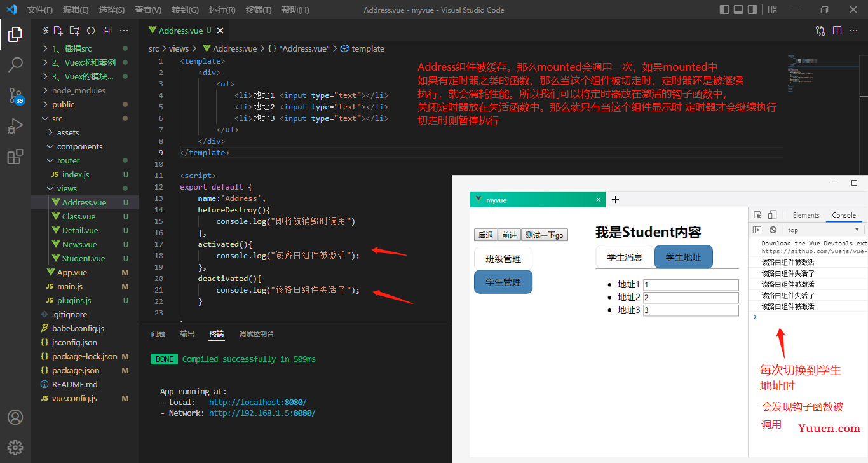The width and height of the screenshot is (868, 463).
Task: Open Source Control view with 39 badge
Action: click(15, 95)
